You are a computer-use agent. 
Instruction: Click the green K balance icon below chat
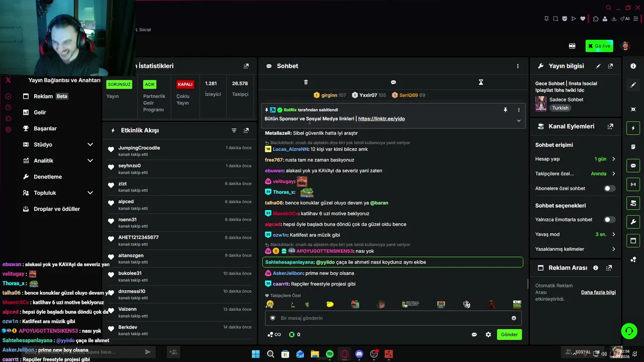click(x=292, y=334)
